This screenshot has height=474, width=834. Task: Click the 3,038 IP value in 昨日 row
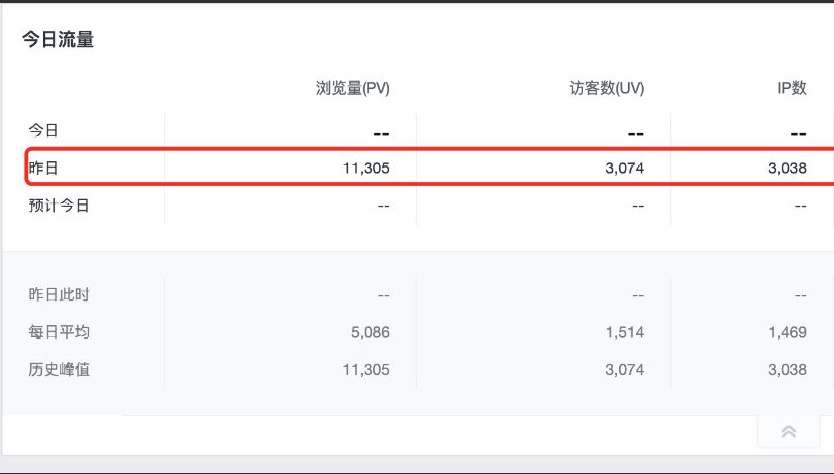[787, 168]
